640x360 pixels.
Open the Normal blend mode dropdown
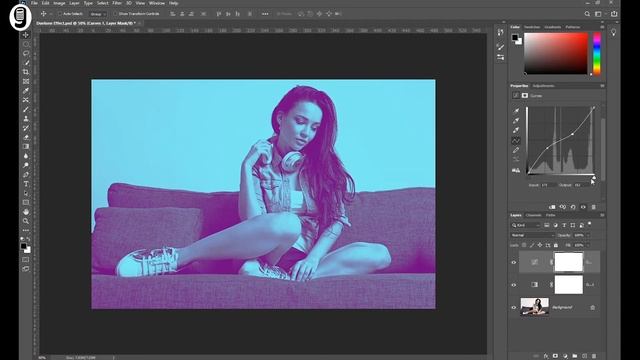533,236
